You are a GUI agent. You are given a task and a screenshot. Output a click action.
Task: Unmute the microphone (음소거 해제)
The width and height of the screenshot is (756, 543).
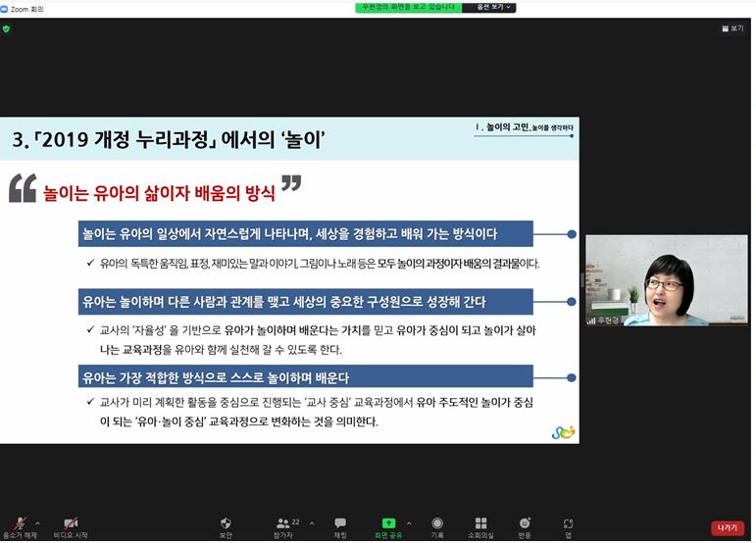point(19,525)
